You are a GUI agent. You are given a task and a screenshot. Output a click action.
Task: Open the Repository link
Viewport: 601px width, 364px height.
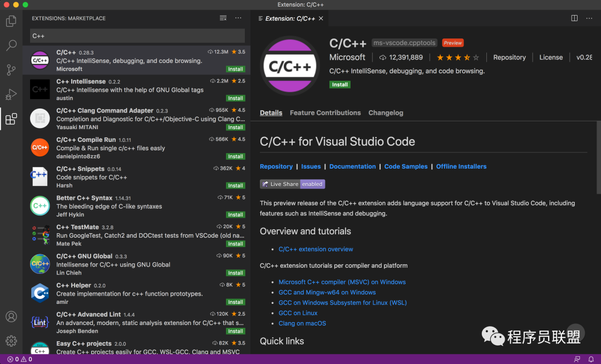click(510, 57)
